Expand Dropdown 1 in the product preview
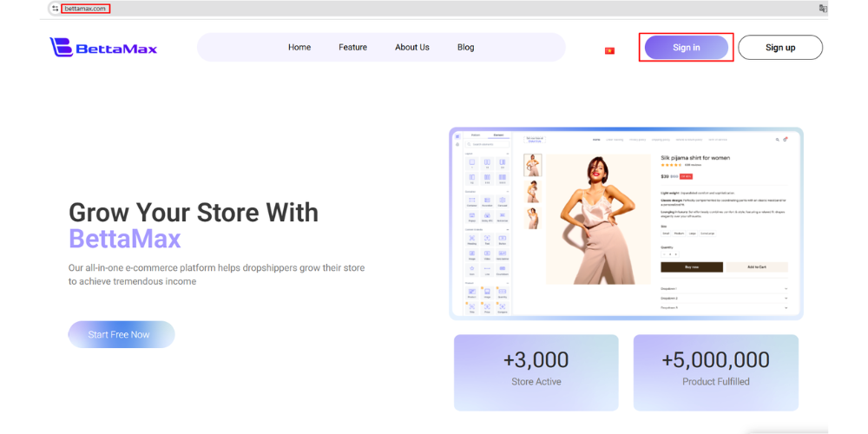Viewport: 868px width, 434px height. click(724, 288)
